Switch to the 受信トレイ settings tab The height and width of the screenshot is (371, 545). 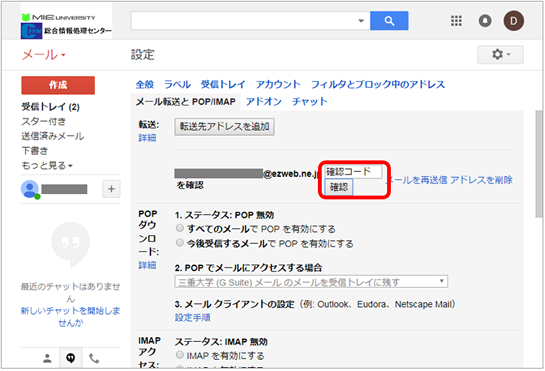pos(223,84)
